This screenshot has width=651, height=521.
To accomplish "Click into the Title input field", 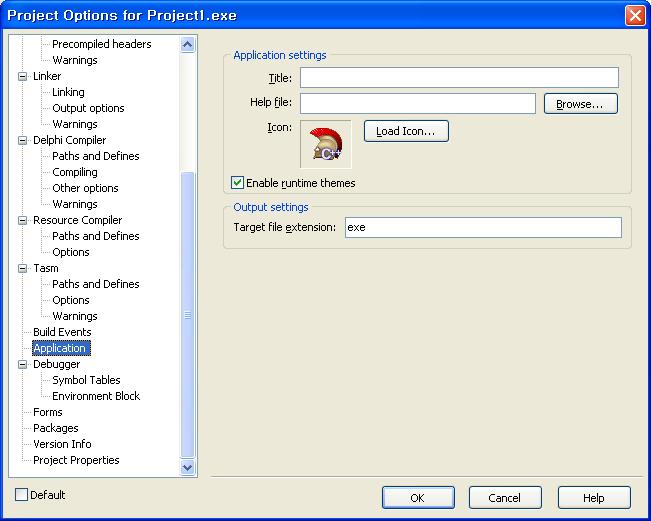I will [x=459, y=78].
